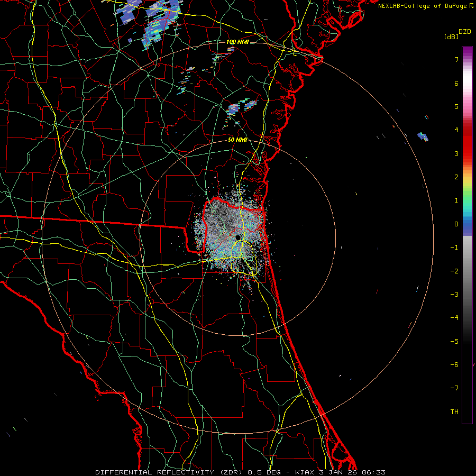Click the 7 dB tick on color scale
This screenshot has width=476, height=476.
(x=456, y=59)
